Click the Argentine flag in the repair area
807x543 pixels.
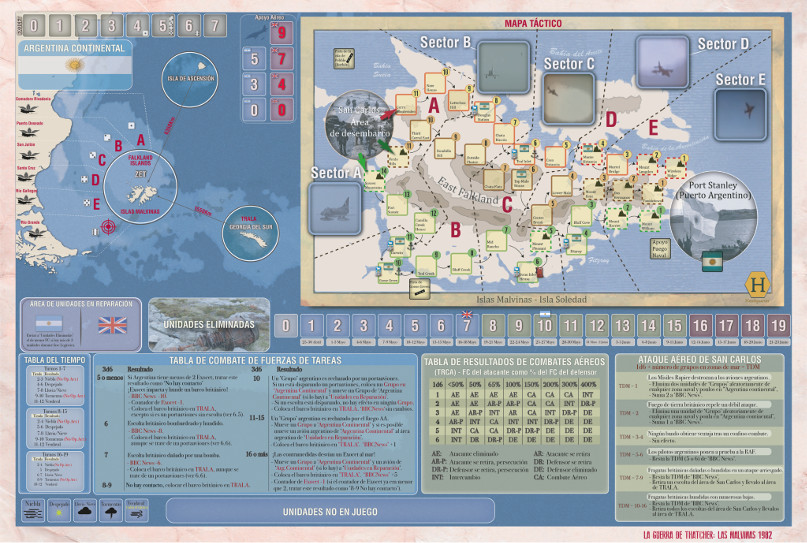(48, 324)
